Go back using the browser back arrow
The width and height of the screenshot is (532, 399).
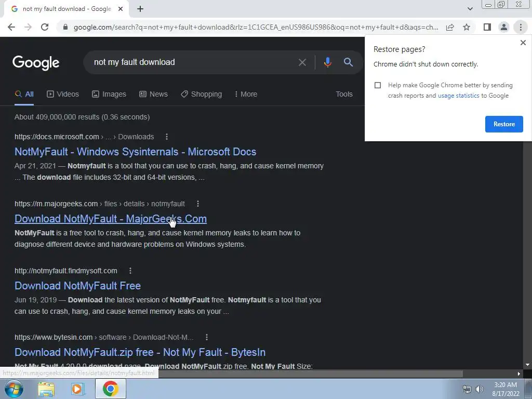point(11,27)
